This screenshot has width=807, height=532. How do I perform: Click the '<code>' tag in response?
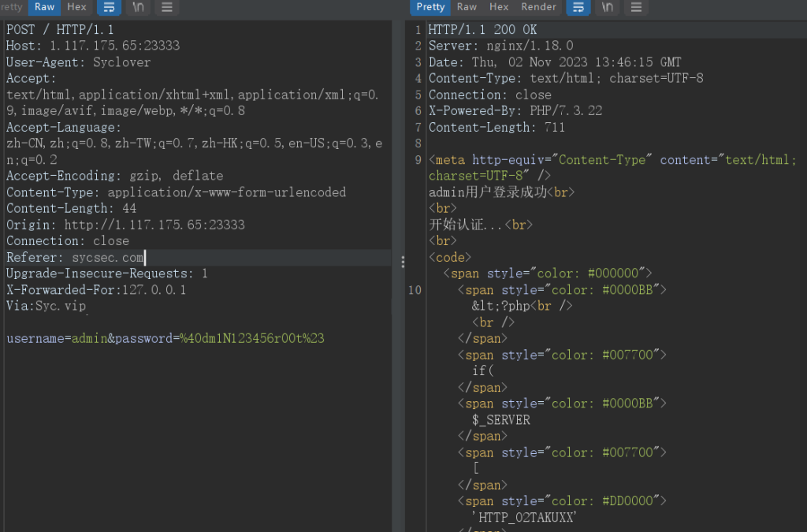(450, 257)
